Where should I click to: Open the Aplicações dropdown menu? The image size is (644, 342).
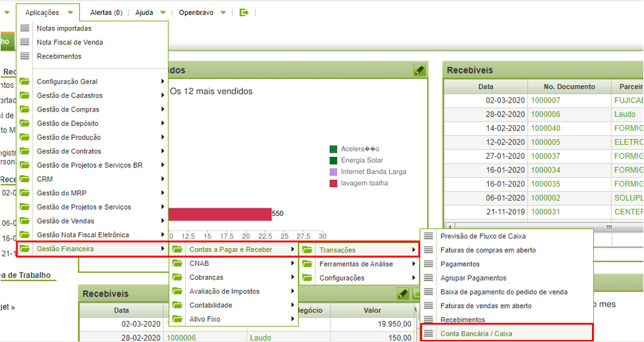49,12
